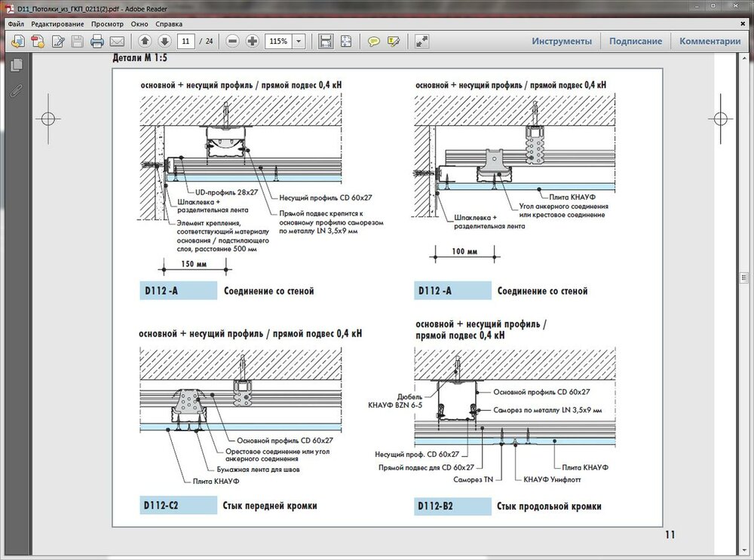Toggle read mode fullscreen view
This screenshot has width=754, height=560.
(x=422, y=41)
